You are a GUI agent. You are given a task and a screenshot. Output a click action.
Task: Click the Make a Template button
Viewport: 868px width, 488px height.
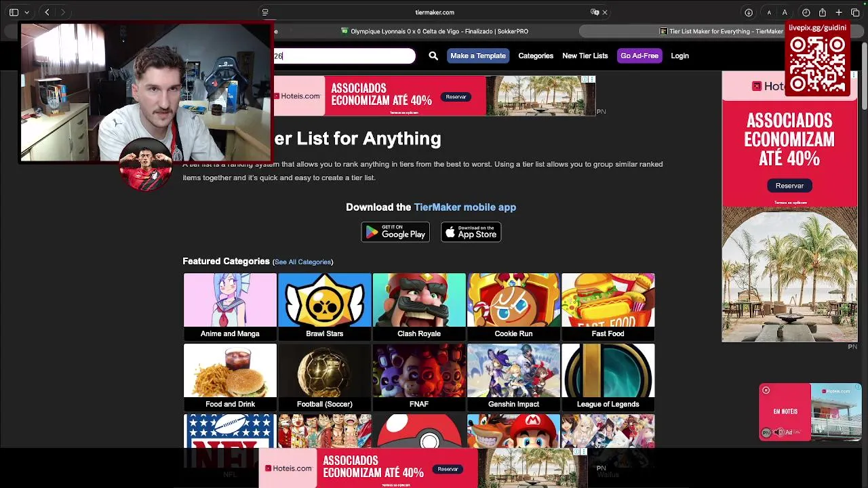point(478,56)
